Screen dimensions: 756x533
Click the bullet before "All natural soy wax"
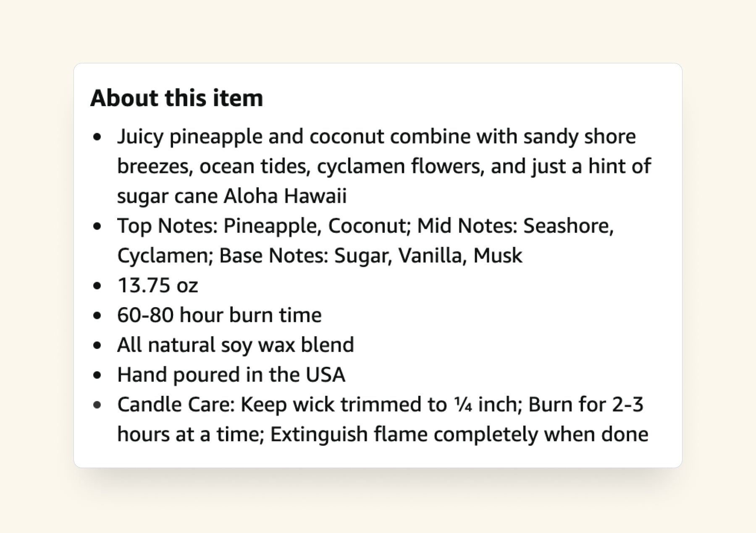pyautogui.click(x=98, y=345)
